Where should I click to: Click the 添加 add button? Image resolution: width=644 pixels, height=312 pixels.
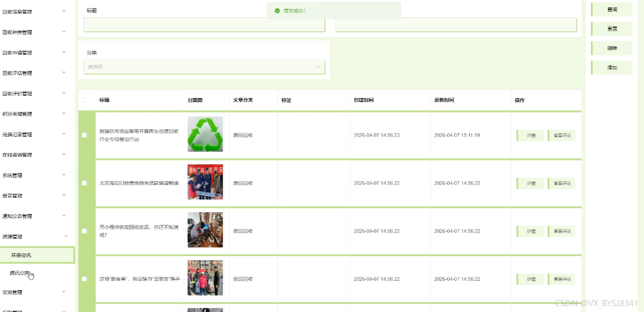[612, 67]
